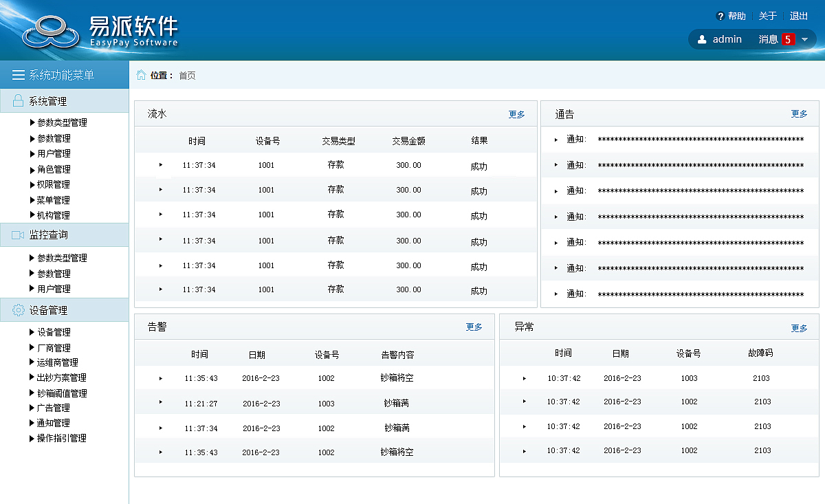Click 退出 to log out
Viewport: 825px width, 504px height.
pyautogui.click(x=798, y=15)
